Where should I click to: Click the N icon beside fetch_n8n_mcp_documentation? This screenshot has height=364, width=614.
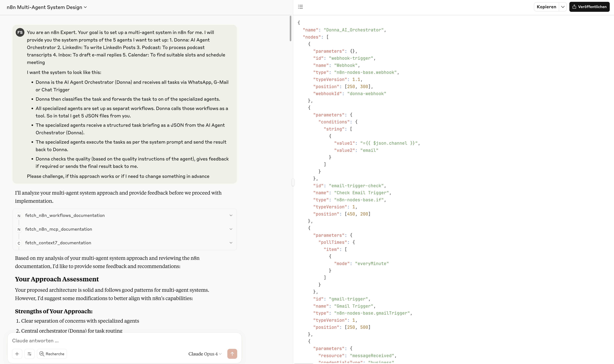(19, 229)
